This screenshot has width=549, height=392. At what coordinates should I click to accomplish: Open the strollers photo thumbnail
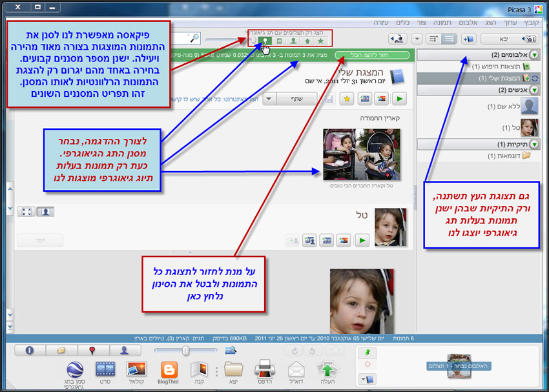point(361,154)
